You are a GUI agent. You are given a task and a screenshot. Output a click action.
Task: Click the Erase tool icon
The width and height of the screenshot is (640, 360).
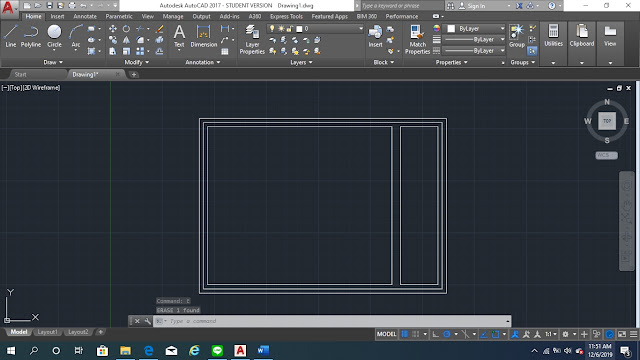[160, 29]
